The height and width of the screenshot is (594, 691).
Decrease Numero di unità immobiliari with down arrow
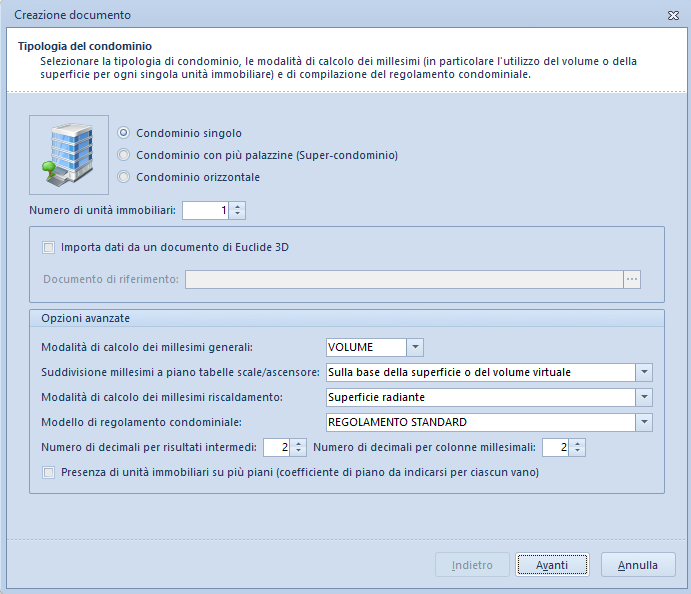(x=238, y=214)
